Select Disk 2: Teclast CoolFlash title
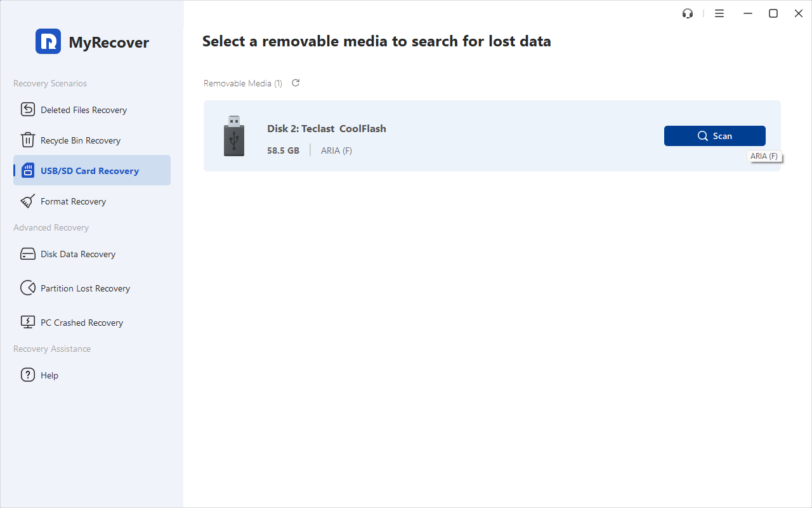 pos(327,128)
